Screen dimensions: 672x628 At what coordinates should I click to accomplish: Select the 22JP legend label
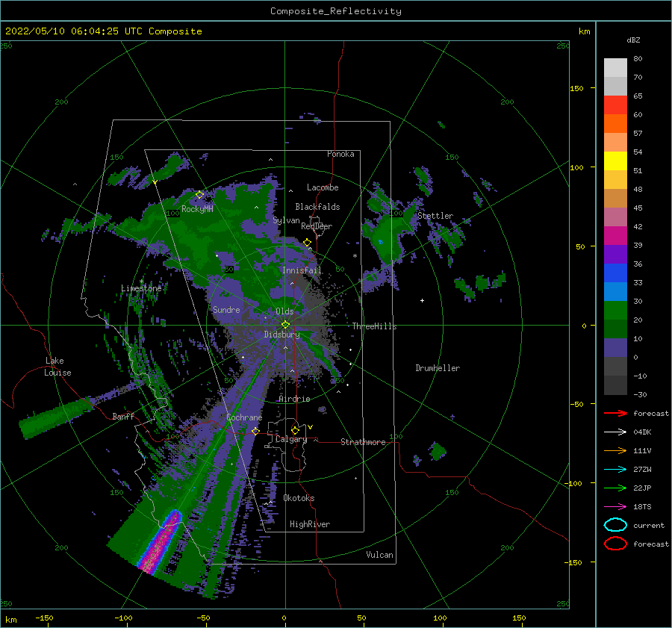(x=642, y=488)
